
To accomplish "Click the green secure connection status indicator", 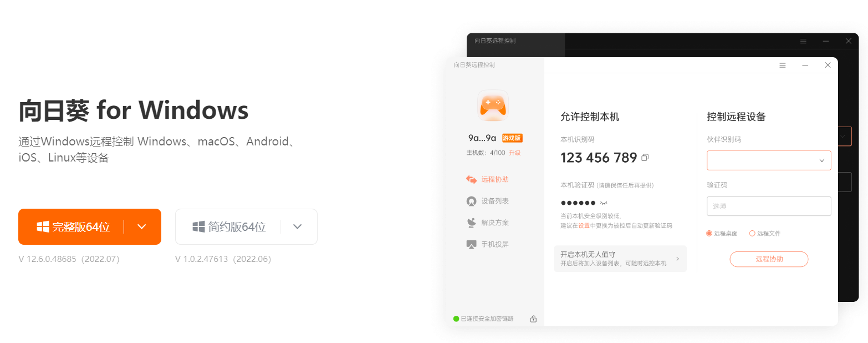I will click(x=456, y=319).
